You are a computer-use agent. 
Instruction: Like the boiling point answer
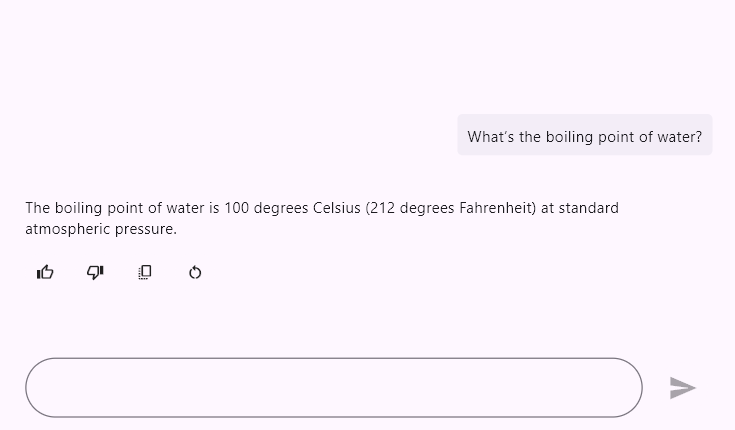pyautogui.click(x=45, y=272)
